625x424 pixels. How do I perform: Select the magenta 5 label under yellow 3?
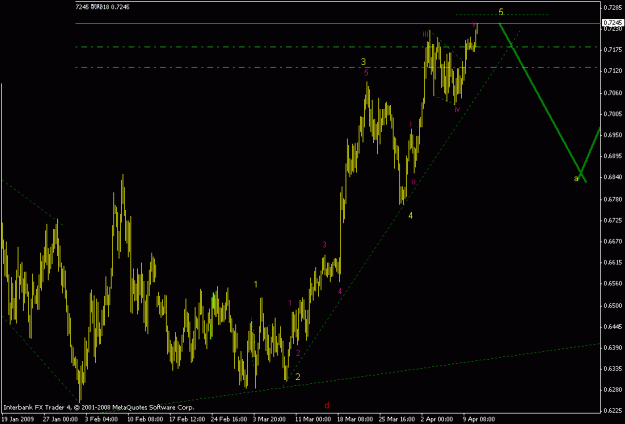click(366, 73)
